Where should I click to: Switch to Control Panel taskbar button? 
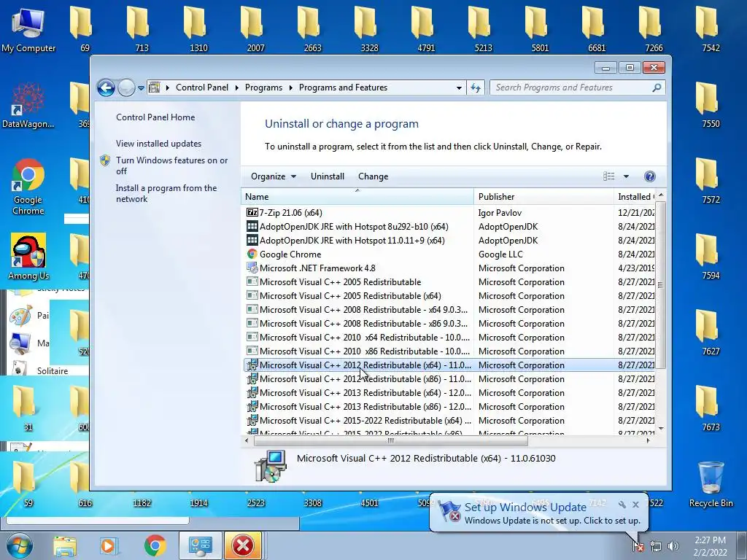coord(200,545)
